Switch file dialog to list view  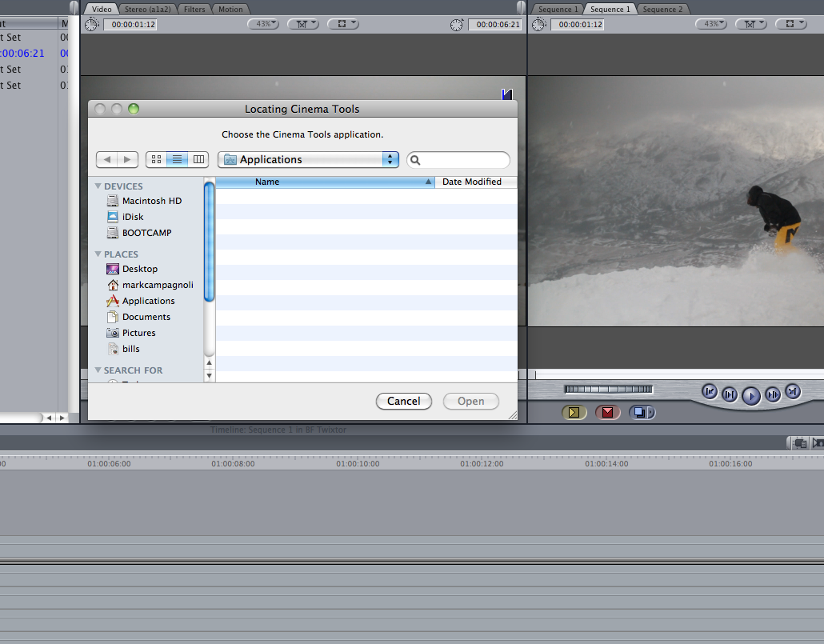click(177, 159)
